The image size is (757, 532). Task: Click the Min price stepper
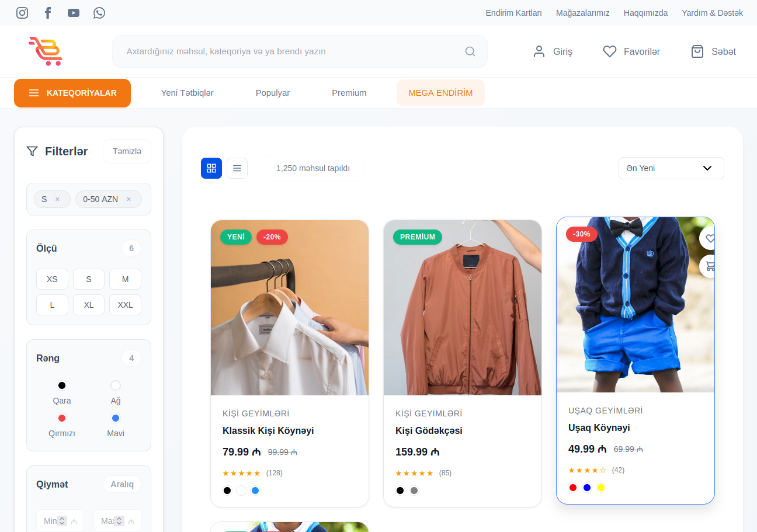62,521
